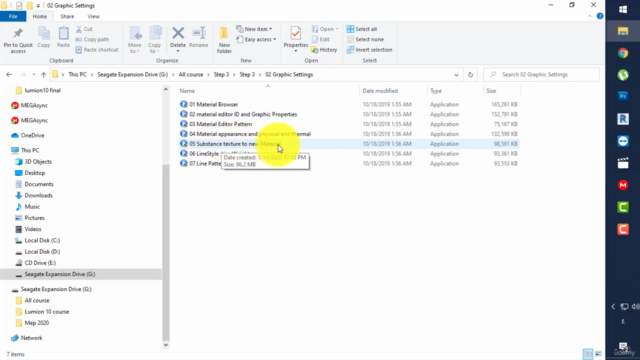Select Network in navigation pane
Viewport: 640px width, 360px height.
pos(31,338)
